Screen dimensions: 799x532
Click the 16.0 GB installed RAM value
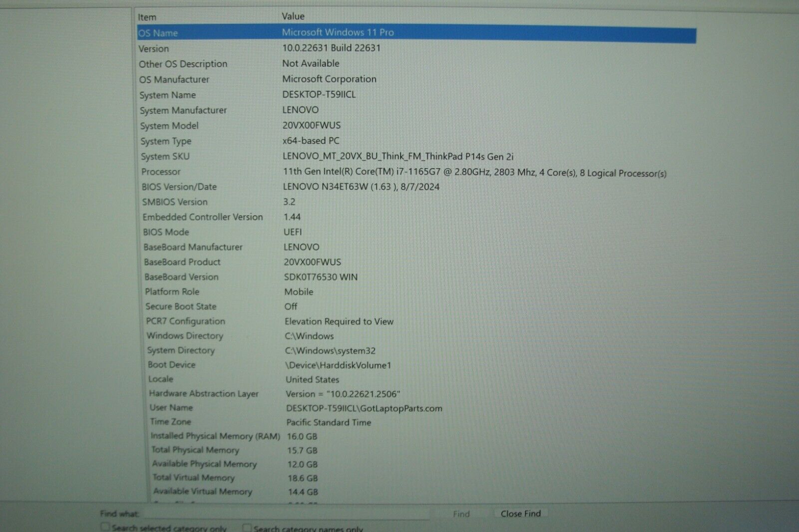(x=302, y=436)
